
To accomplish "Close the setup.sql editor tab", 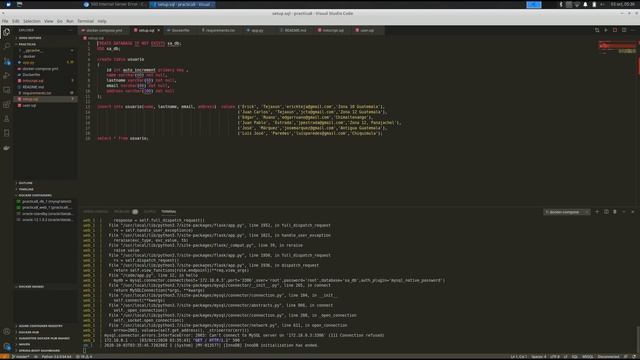I will pos(159,30).
